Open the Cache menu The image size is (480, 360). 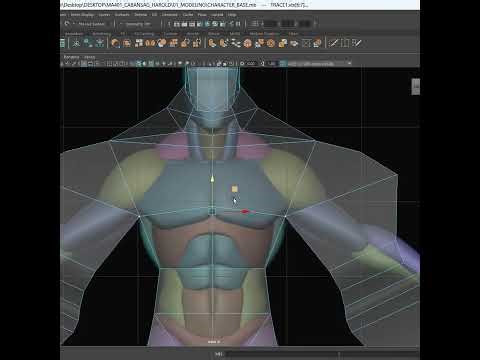click(188, 15)
